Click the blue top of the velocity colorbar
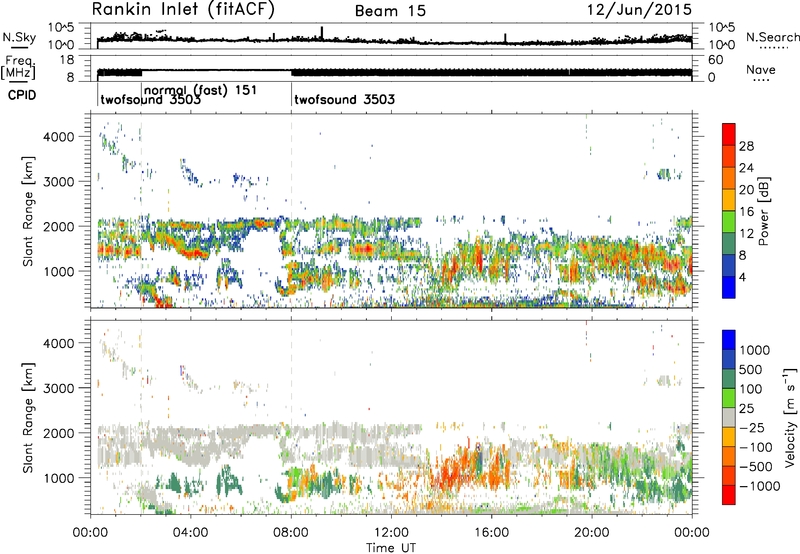Screen dimensions: 800x554 coord(729,339)
